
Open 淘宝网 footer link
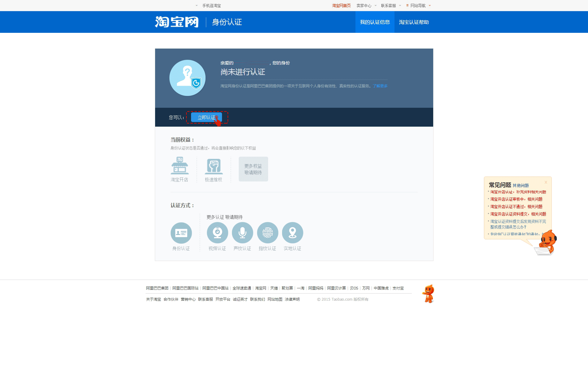(x=261, y=288)
